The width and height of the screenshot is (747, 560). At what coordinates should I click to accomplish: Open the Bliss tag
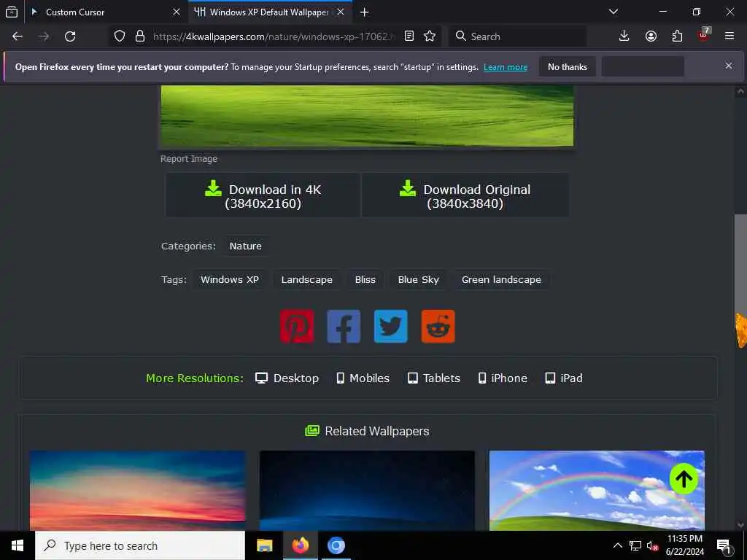coord(365,279)
